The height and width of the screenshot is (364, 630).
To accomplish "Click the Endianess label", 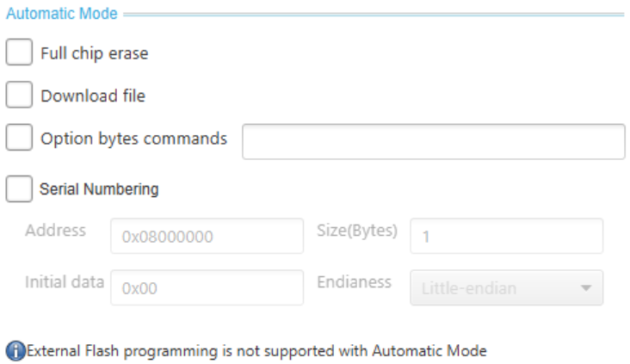I will coord(354,282).
